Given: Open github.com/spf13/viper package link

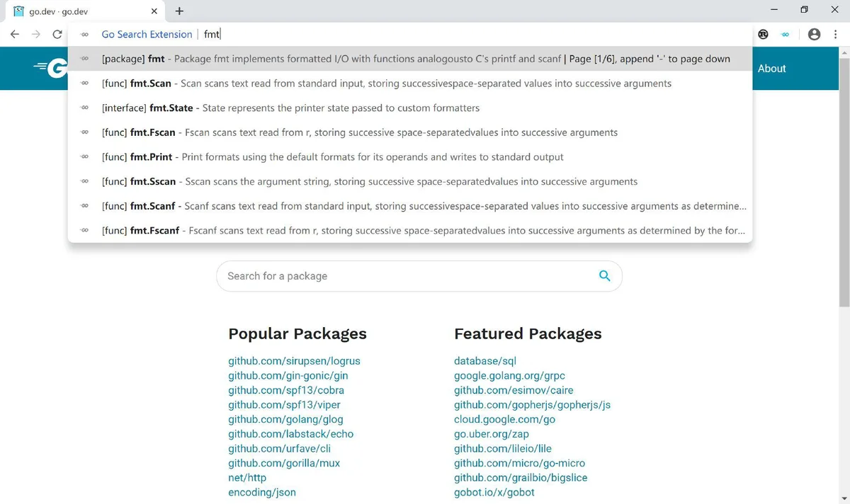Looking at the screenshot, I should coord(284,405).
